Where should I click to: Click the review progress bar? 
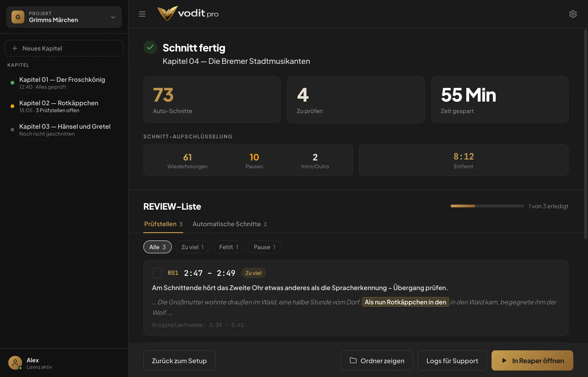487,206
